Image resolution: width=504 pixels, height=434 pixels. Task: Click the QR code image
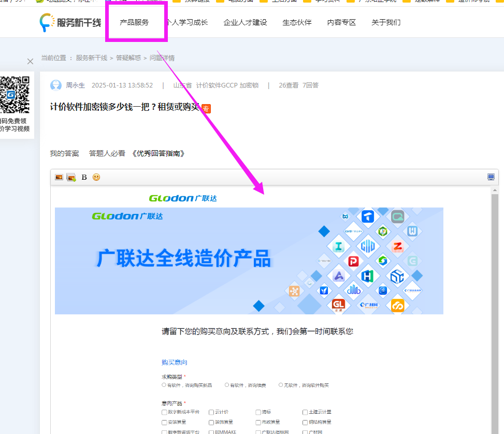(x=15, y=95)
